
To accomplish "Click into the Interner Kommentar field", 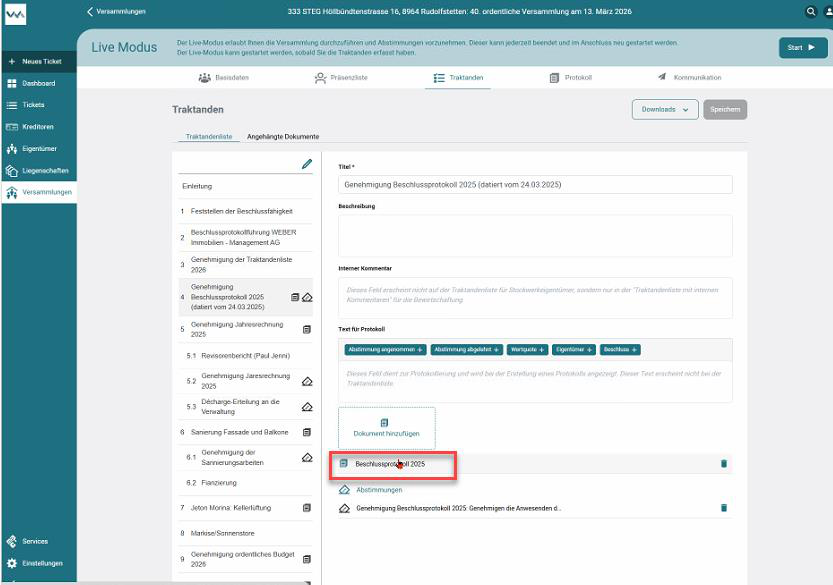I will pos(535,298).
